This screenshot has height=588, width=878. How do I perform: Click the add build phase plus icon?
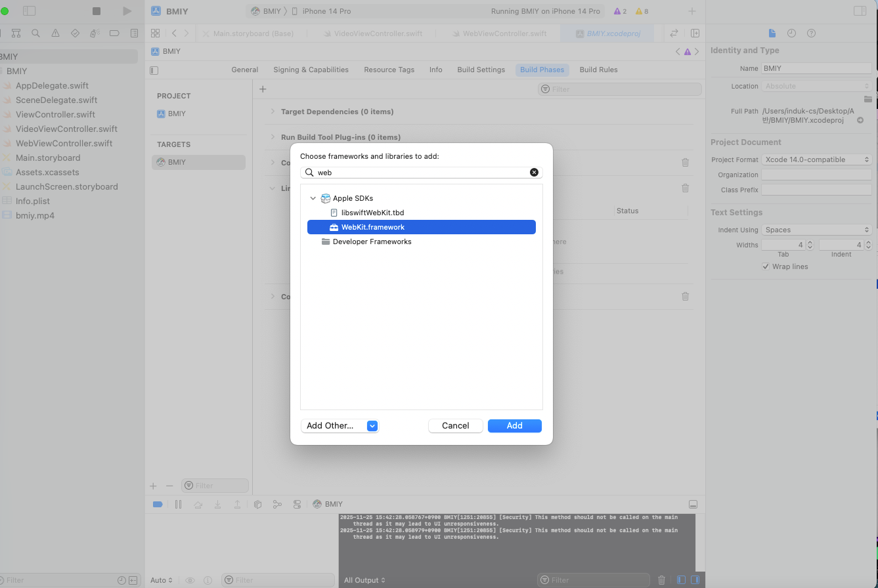pyautogui.click(x=263, y=89)
